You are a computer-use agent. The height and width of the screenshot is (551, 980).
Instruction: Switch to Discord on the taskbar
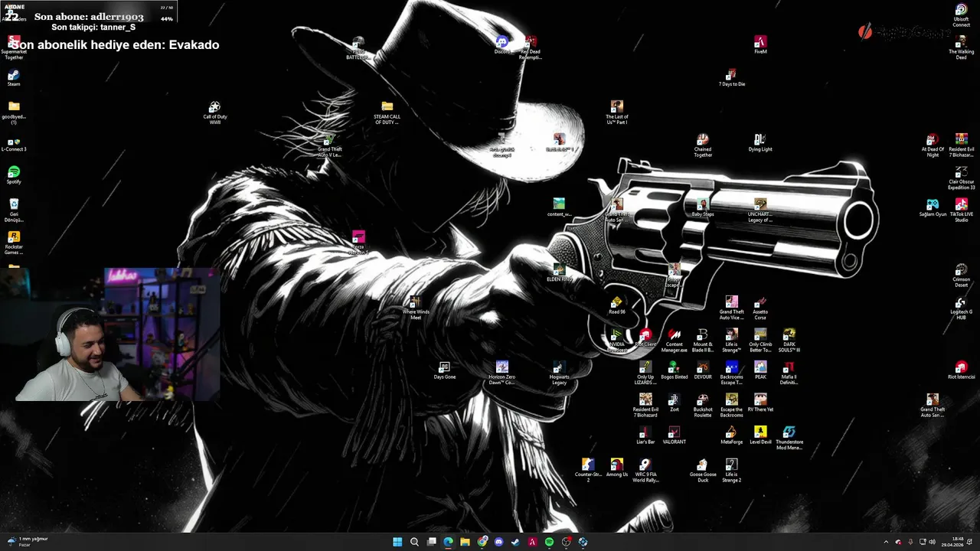[x=498, y=542]
